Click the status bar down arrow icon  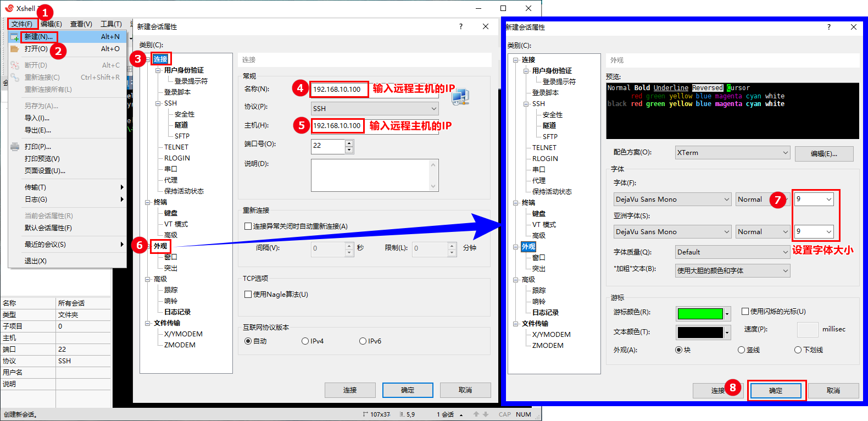click(x=486, y=414)
